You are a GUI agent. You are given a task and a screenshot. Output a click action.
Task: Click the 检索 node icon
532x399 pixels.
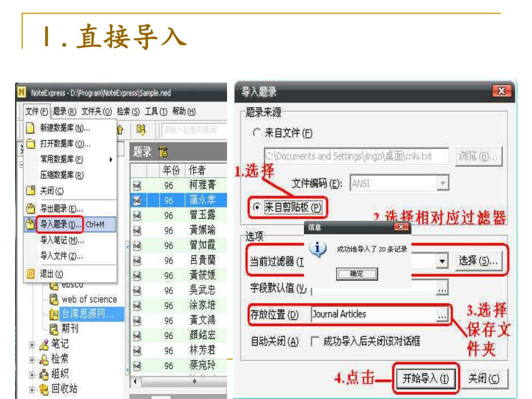[x=44, y=360]
